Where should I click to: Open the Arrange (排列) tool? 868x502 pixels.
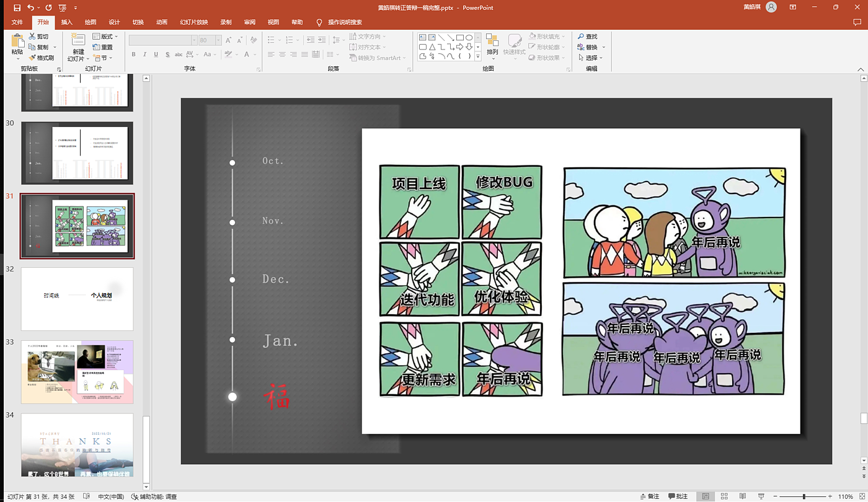(x=492, y=45)
